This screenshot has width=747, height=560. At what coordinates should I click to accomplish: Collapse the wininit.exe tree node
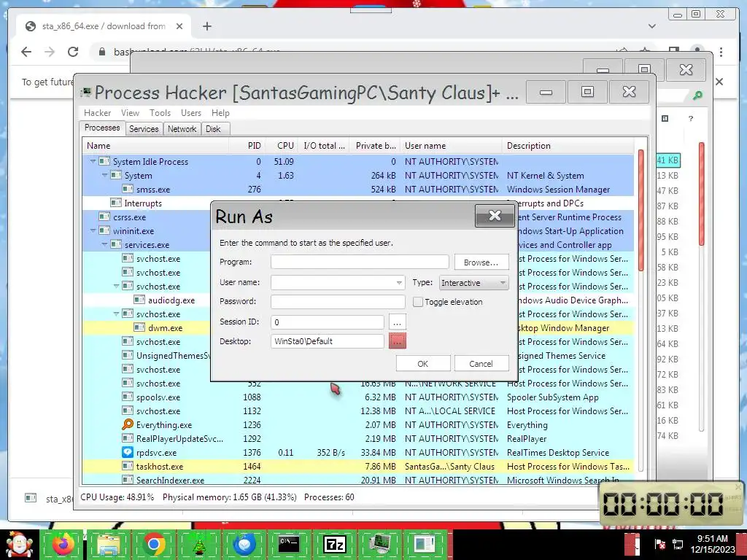pos(93,230)
